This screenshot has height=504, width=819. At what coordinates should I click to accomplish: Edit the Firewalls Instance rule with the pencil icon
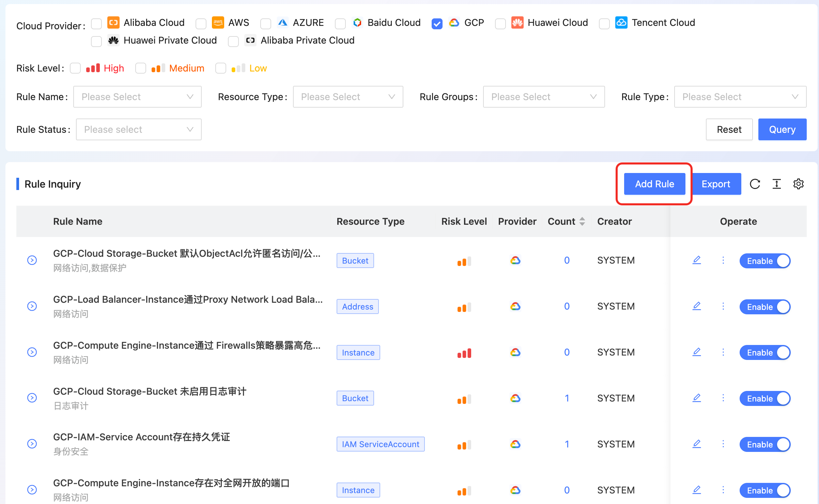[x=697, y=352]
